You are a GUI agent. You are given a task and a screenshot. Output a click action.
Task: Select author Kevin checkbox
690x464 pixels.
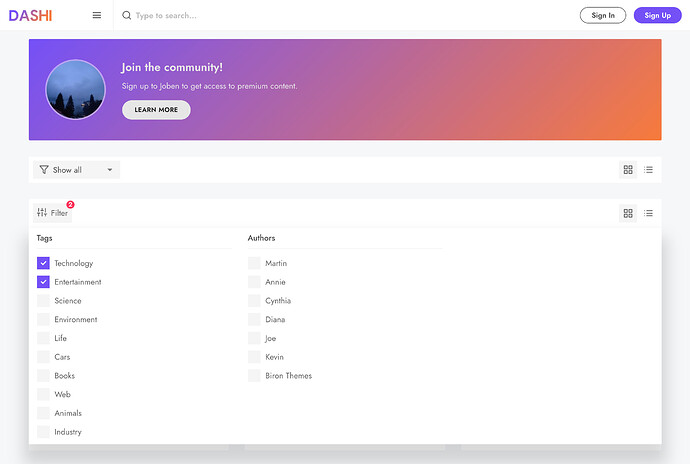[x=254, y=357]
